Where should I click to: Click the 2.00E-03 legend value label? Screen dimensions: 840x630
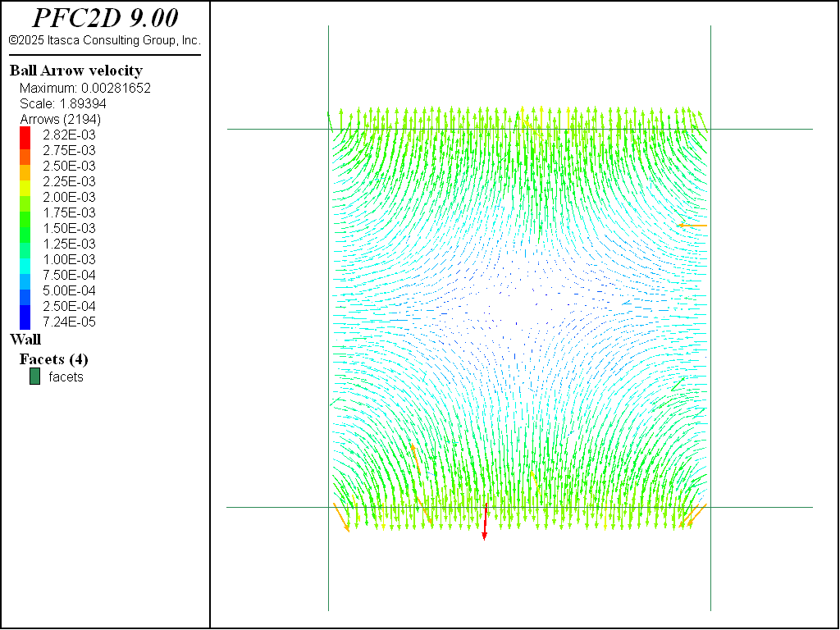(69, 197)
